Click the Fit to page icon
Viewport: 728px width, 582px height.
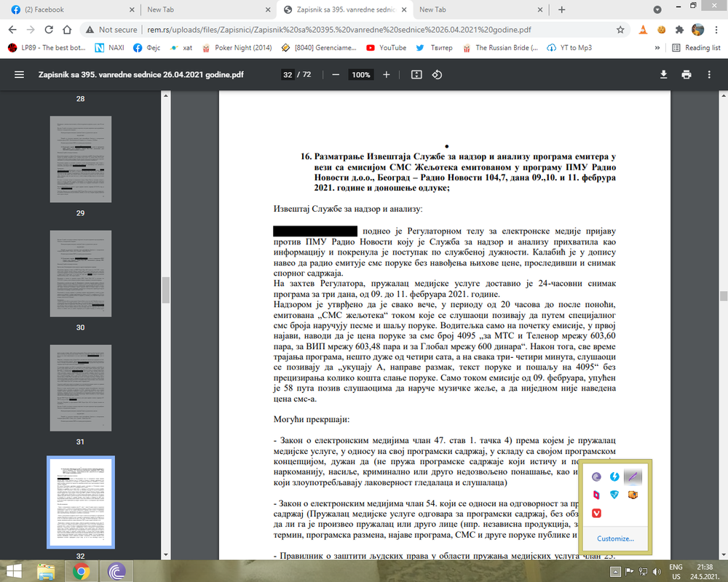[x=416, y=75]
